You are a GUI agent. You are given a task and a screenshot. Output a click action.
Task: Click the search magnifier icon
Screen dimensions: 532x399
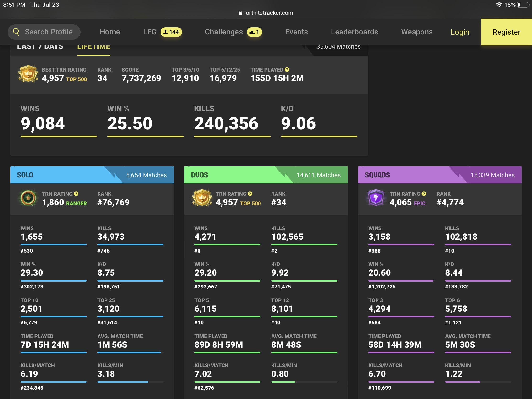pos(16,32)
